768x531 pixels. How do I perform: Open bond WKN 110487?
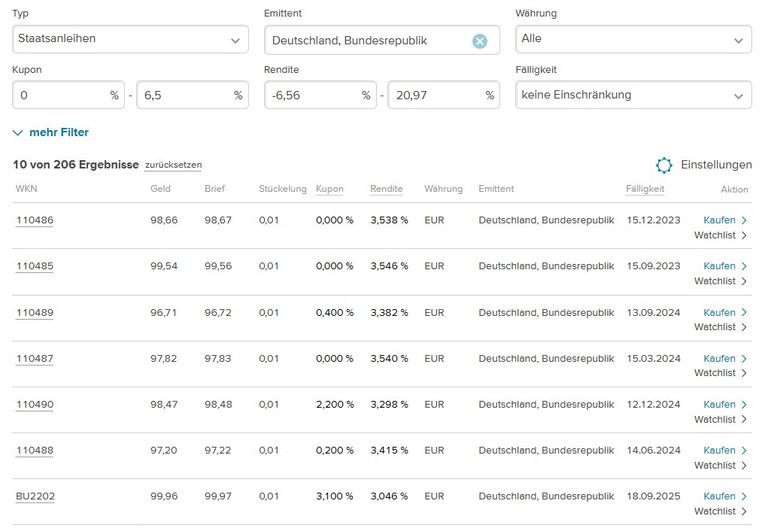pos(34,358)
